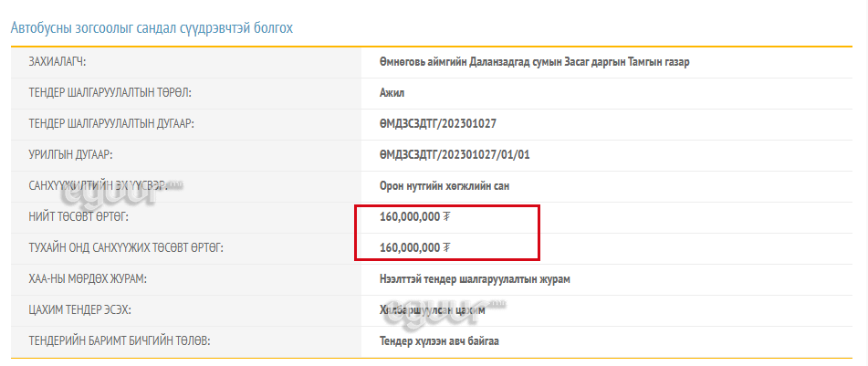Viewport: 868px width, 366px height.
Task: Select ТЕНДЕР ШАЛГАРУУЛАЛТЫН ДУГААР label
Action: pos(111,124)
